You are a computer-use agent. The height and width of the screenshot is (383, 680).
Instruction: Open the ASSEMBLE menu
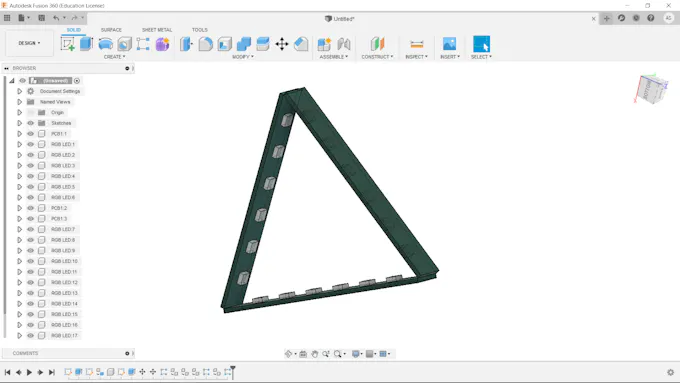[x=333, y=57]
